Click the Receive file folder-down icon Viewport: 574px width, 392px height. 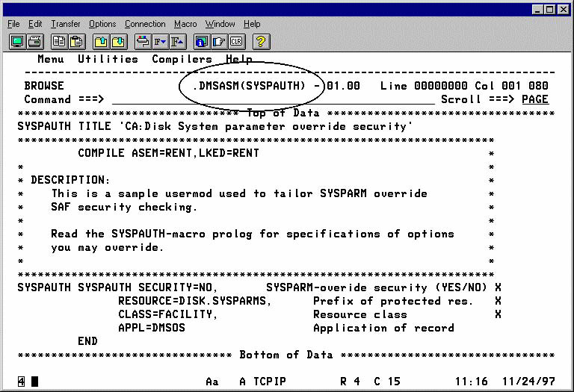tap(119, 42)
